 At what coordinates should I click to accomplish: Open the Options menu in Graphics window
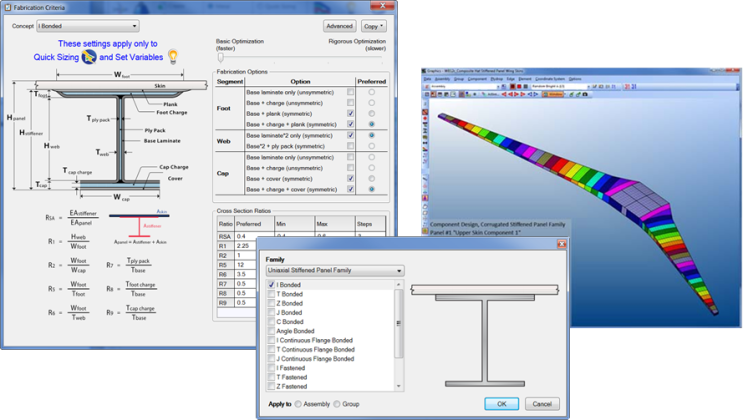click(574, 78)
